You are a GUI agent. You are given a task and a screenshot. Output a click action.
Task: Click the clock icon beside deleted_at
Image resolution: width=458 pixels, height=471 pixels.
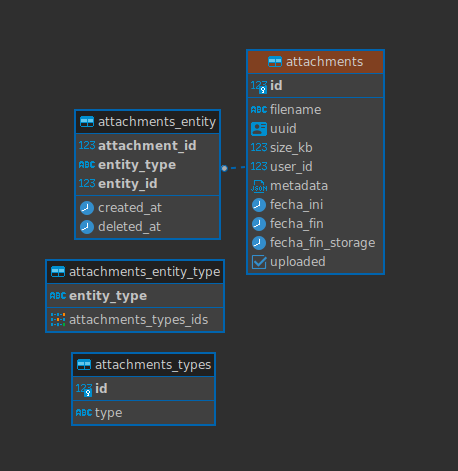[87, 227]
